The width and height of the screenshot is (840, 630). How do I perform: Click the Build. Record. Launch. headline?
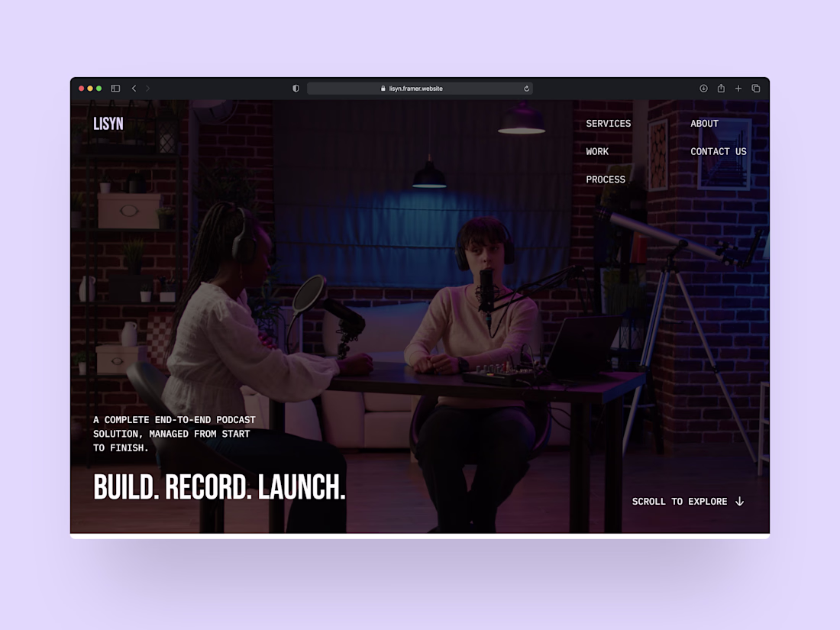coord(219,487)
